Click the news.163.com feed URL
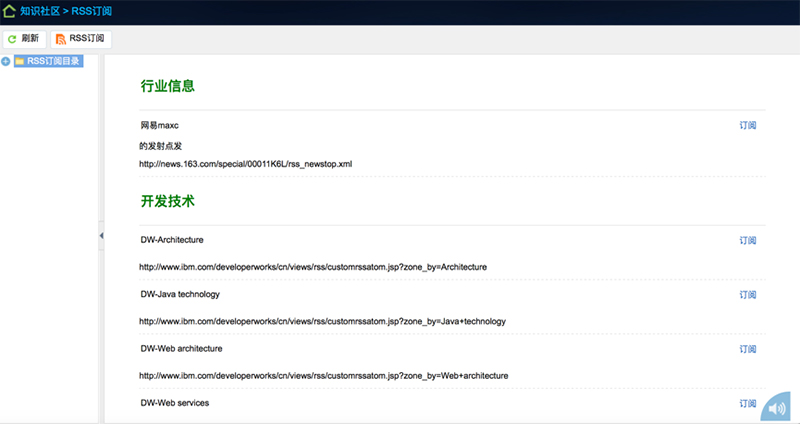This screenshot has width=800, height=424. (x=245, y=164)
